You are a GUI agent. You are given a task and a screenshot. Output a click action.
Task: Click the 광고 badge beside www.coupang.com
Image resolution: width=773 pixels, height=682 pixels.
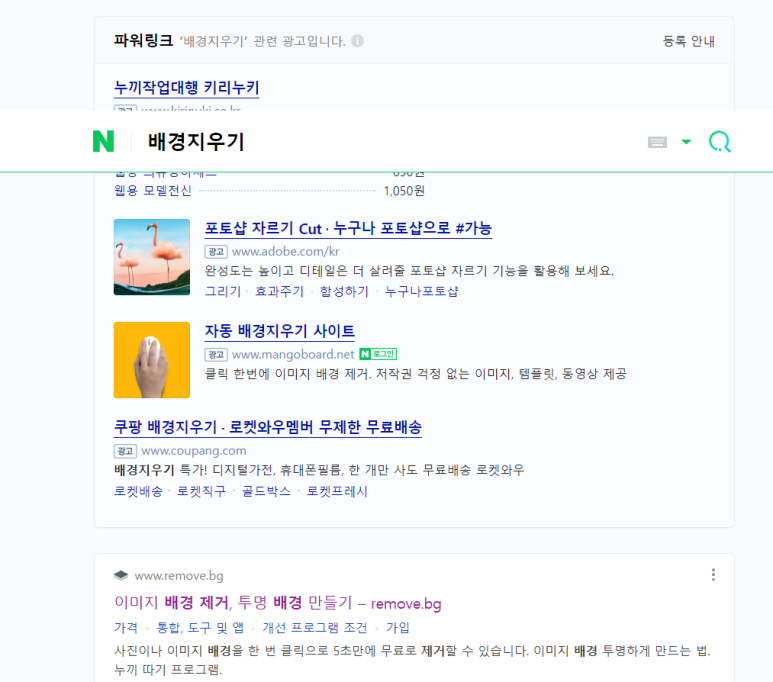(125, 451)
